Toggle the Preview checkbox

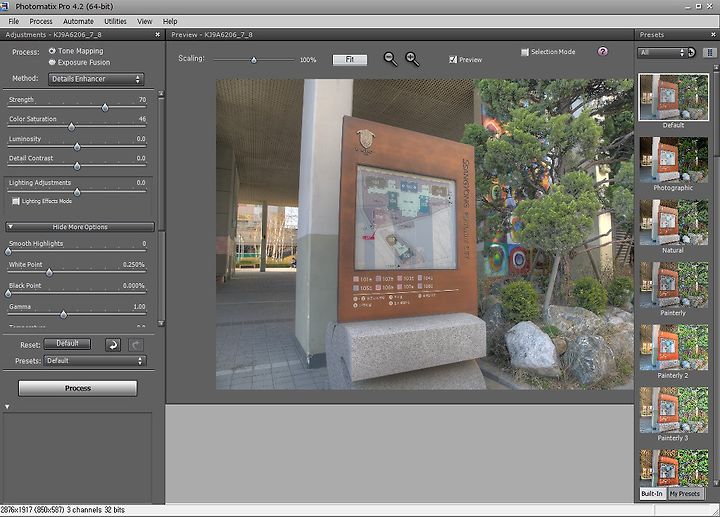(453, 59)
